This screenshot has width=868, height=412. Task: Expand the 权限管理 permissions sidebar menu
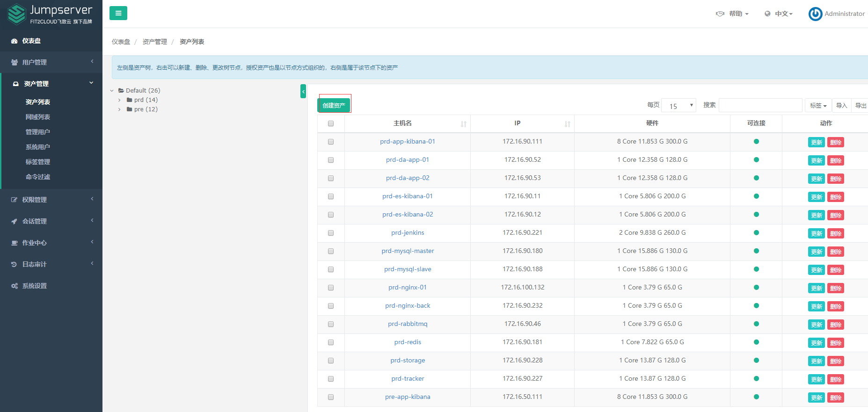click(51, 200)
